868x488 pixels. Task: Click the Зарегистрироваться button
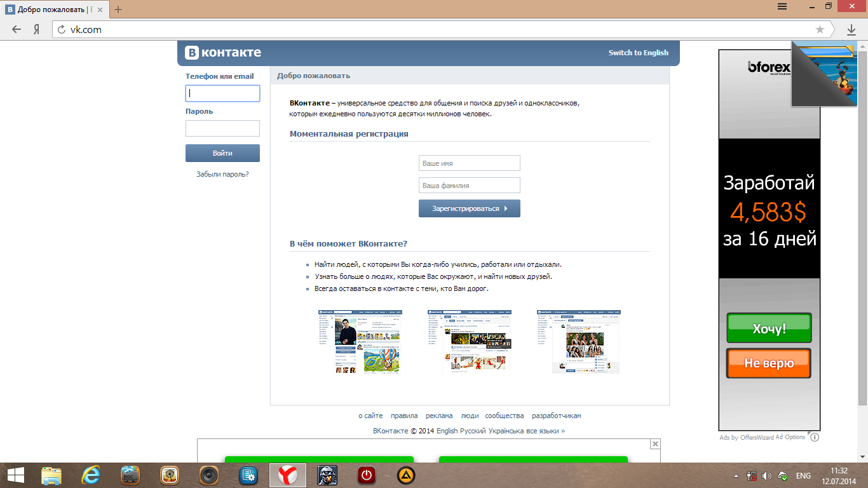470,208
